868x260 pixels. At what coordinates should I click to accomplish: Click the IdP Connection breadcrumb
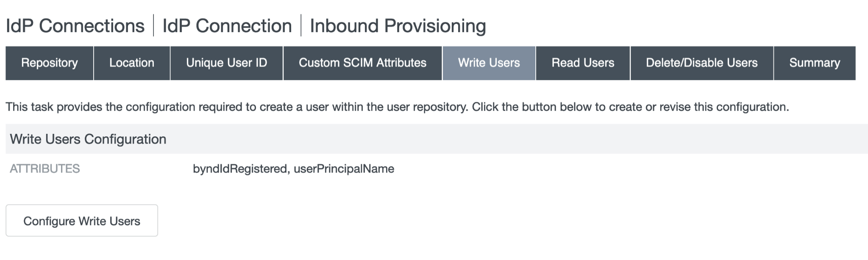pyautogui.click(x=227, y=26)
